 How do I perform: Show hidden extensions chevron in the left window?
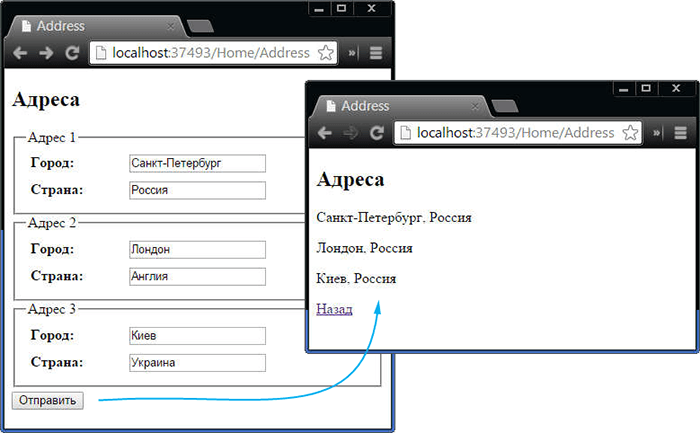353,53
